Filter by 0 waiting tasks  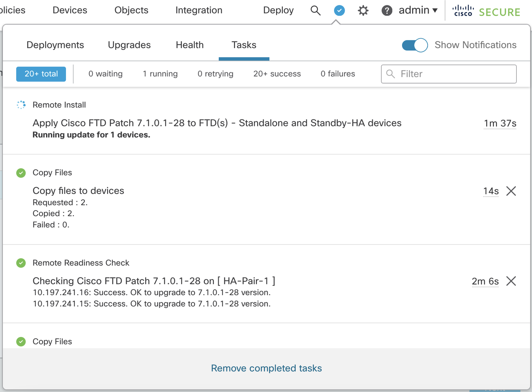pos(105,74)
